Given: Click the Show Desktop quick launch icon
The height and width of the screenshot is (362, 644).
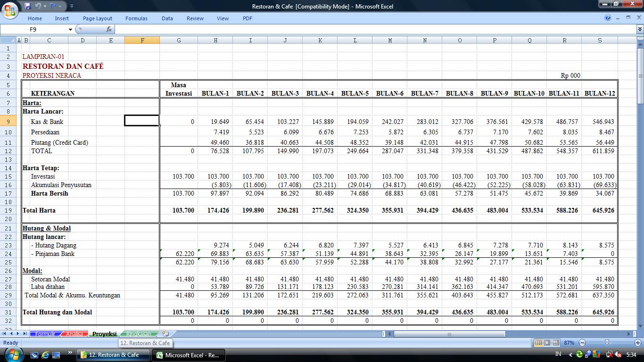Looking at the screenshot, I should pyautogui.click(x=56, y=354).
